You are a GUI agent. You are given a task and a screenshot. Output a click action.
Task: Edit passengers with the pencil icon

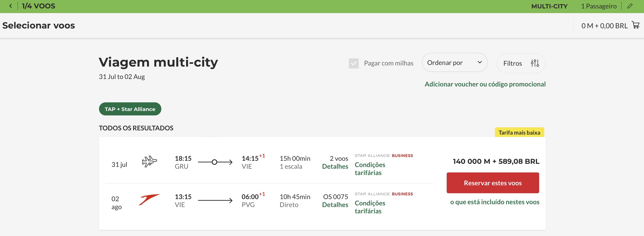coord(630,6)
